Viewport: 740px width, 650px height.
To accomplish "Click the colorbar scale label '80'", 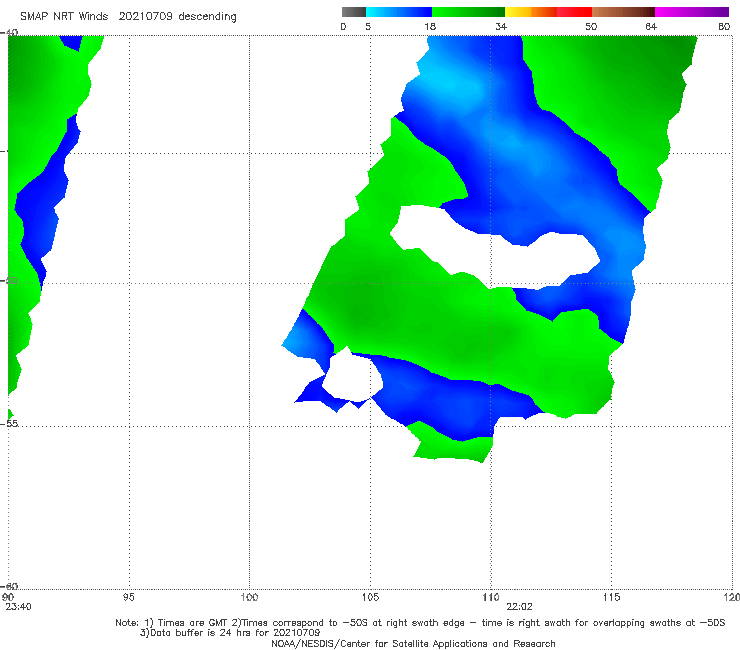I will [x=724, y=27].
